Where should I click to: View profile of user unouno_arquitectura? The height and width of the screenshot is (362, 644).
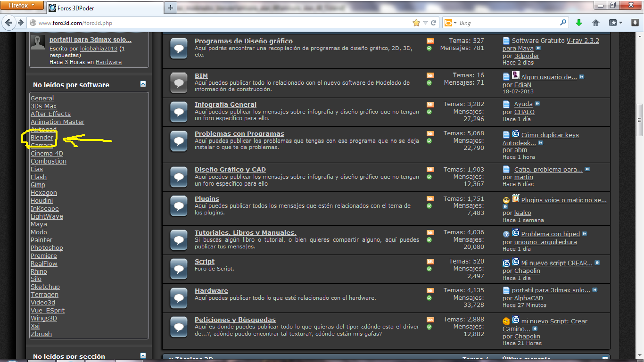545,242
